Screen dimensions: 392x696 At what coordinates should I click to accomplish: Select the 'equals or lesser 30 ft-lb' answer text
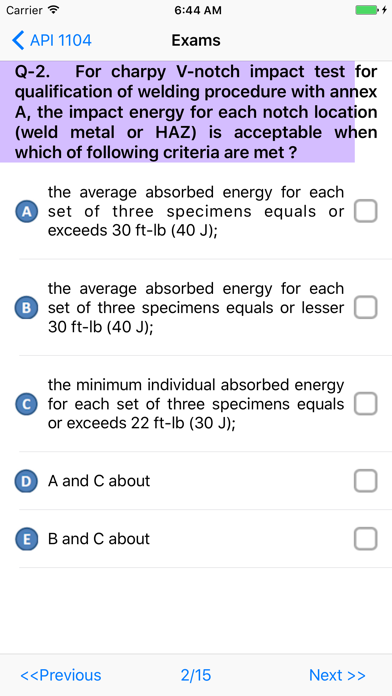pyautogui.click(x=196, y=308)
